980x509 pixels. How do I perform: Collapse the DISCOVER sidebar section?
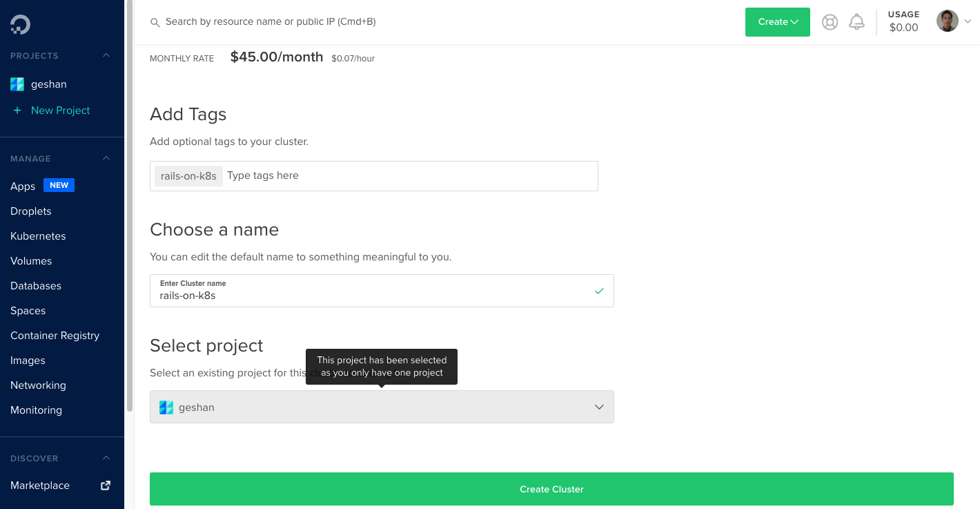[106, 458]
